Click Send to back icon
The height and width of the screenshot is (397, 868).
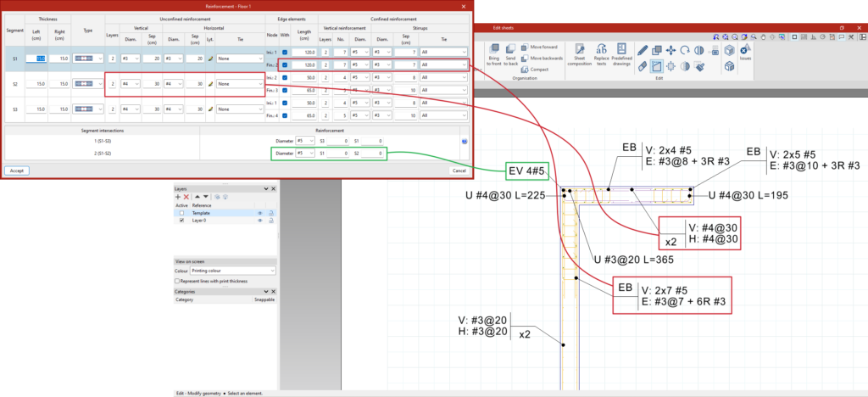tap(511, 55)
